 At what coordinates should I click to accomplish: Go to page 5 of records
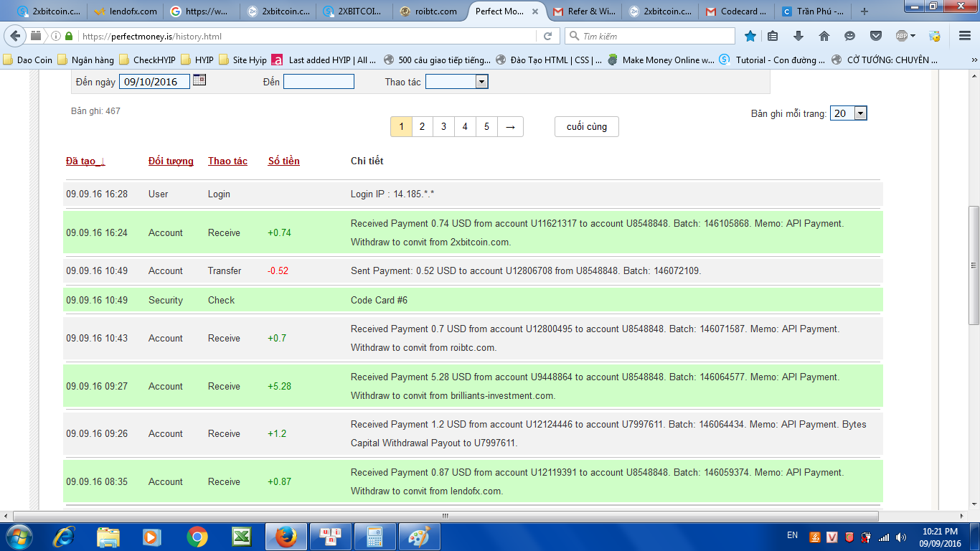click(x=486, y=127)
